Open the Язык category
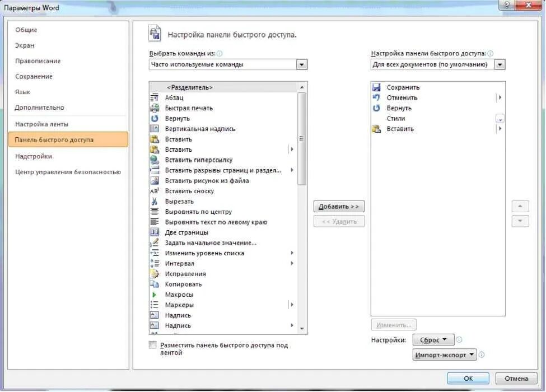Screen dimensions: 546x392 click(22, 92)
